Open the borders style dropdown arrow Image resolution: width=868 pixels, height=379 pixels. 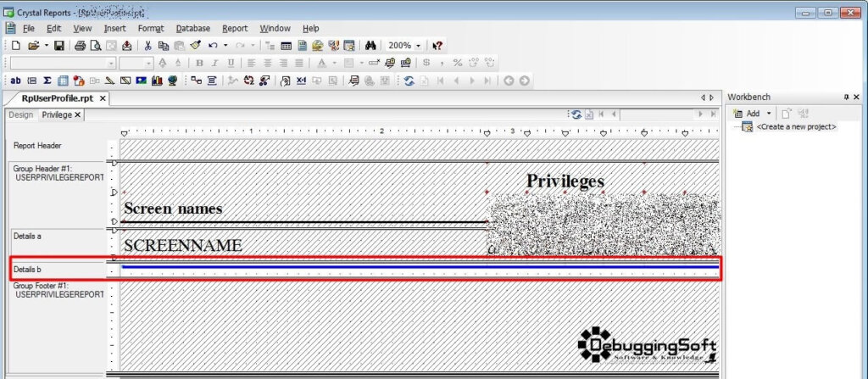[x=361, y=63]
